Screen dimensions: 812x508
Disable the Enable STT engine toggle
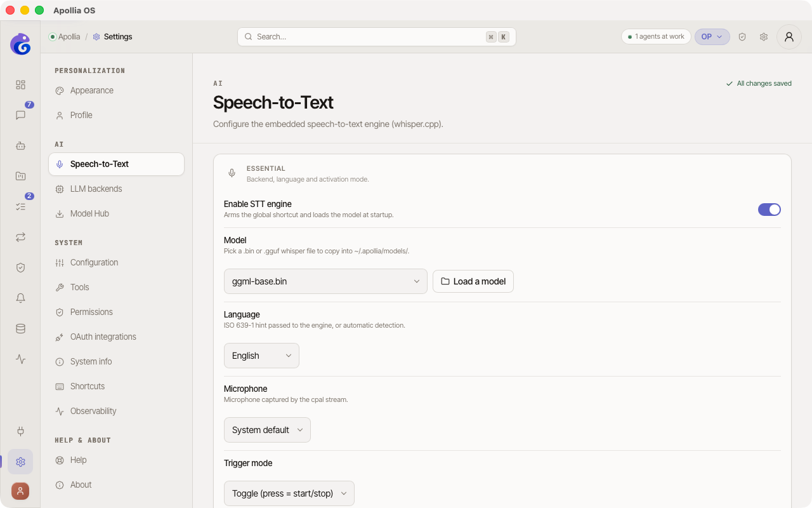pos(769,210)
